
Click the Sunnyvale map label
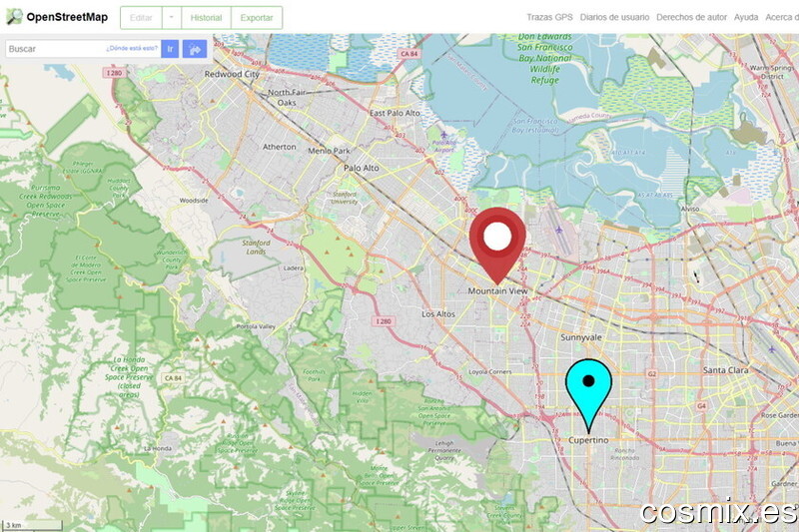pyautogui.click(x=581, y=337)
